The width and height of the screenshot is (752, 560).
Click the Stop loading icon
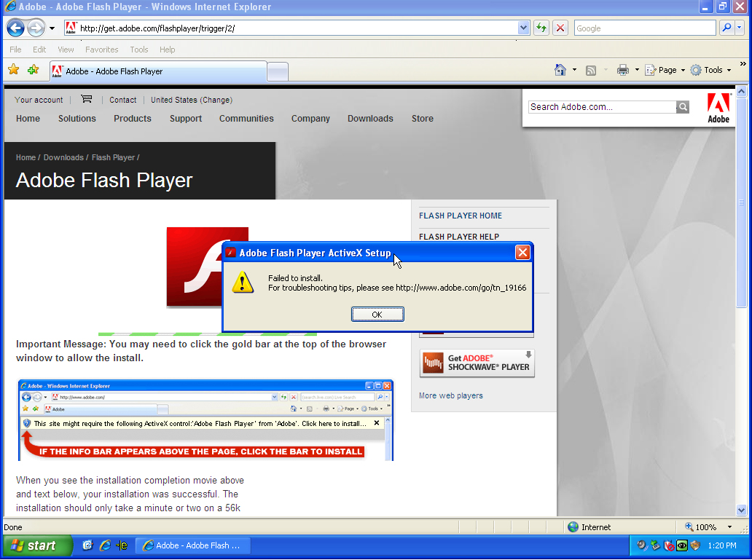point(560,28)
